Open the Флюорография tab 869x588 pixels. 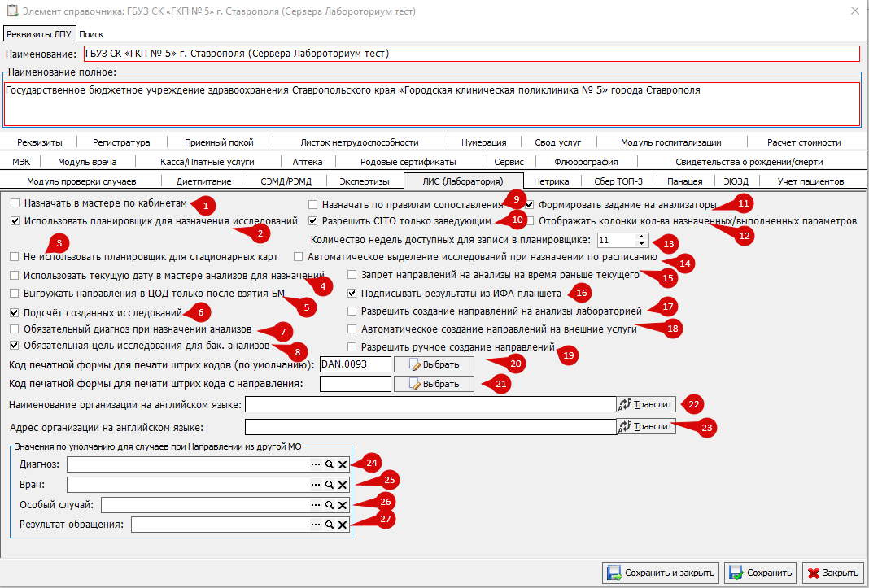[586, 163]
